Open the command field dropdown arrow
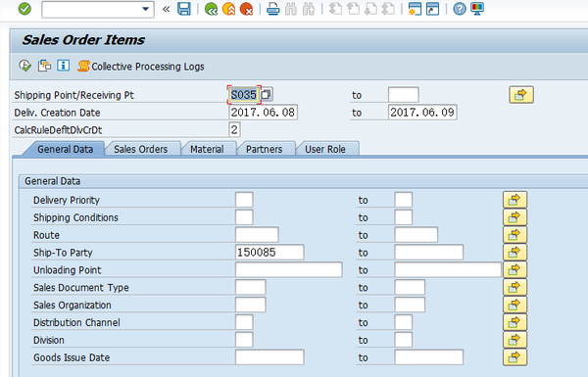 (145, 9)
